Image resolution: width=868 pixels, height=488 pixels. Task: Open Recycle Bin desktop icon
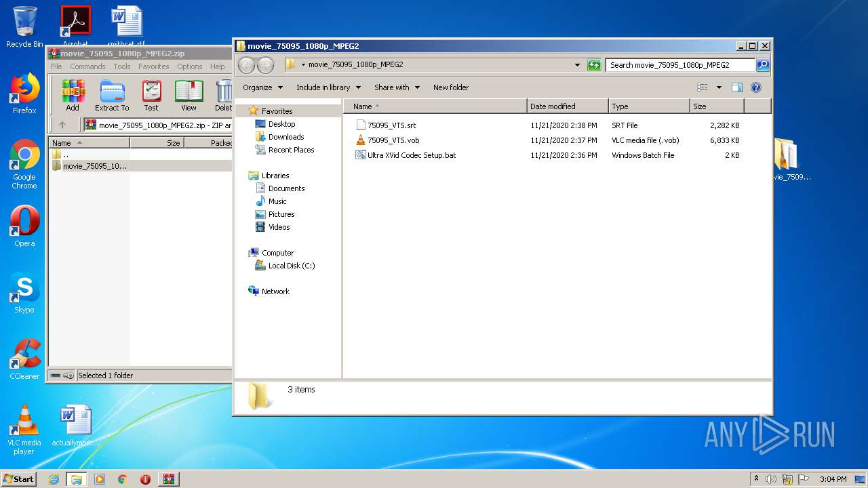(x=24, y=27)
